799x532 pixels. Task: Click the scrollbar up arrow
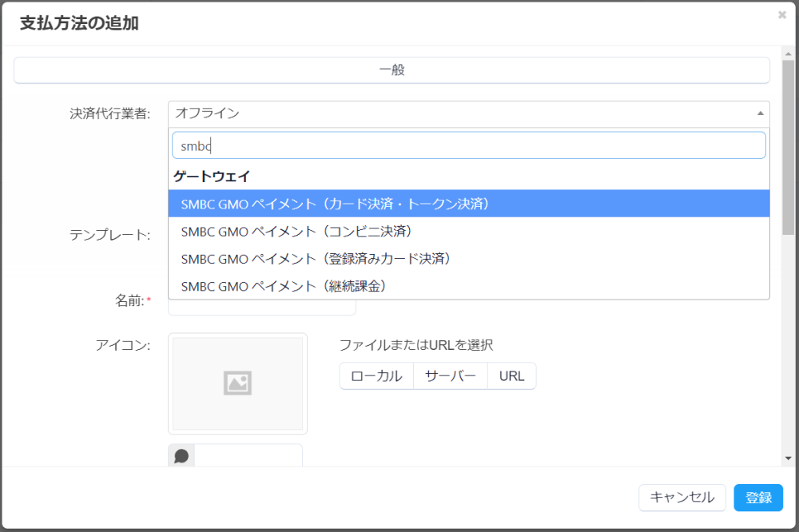788,53
